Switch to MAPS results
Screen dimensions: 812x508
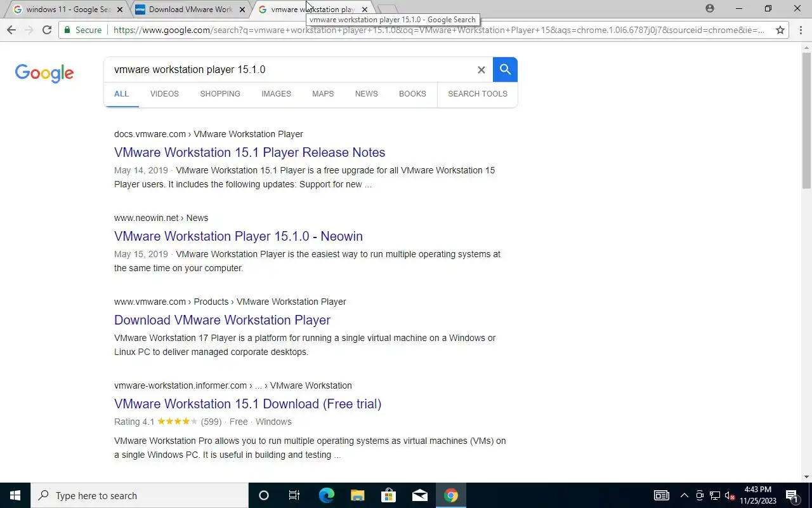[323, 94]
